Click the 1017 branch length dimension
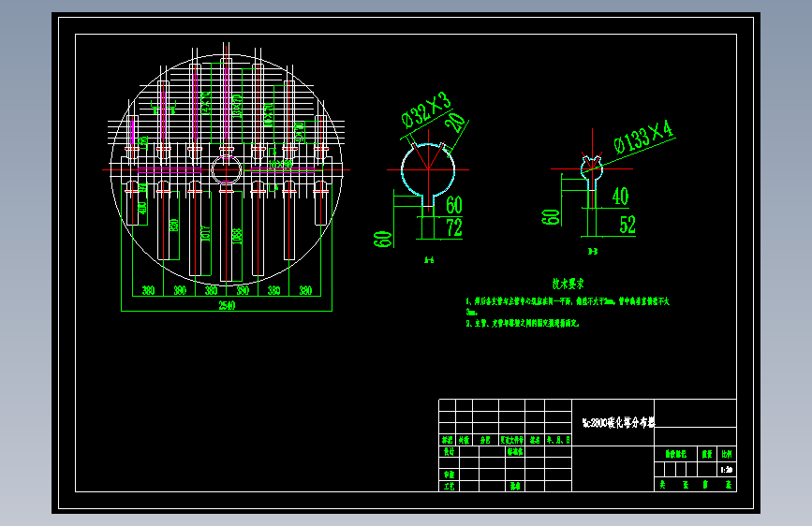The width and height of the screenshot is (812, 526). [x=206, y=233]
